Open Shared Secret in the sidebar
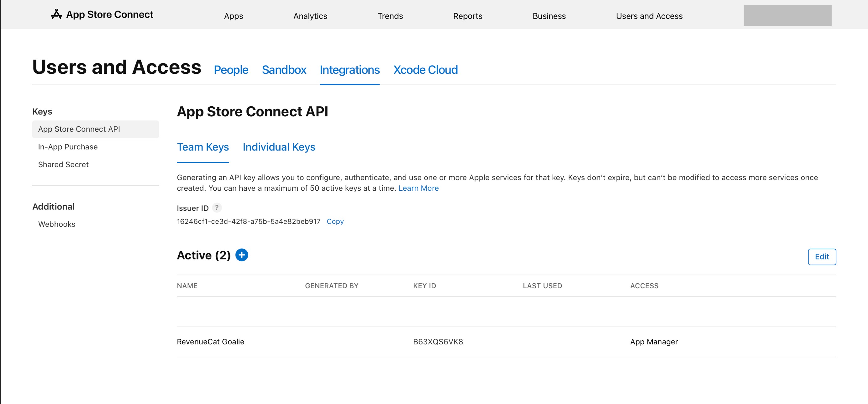 click(x=63, y=165)
